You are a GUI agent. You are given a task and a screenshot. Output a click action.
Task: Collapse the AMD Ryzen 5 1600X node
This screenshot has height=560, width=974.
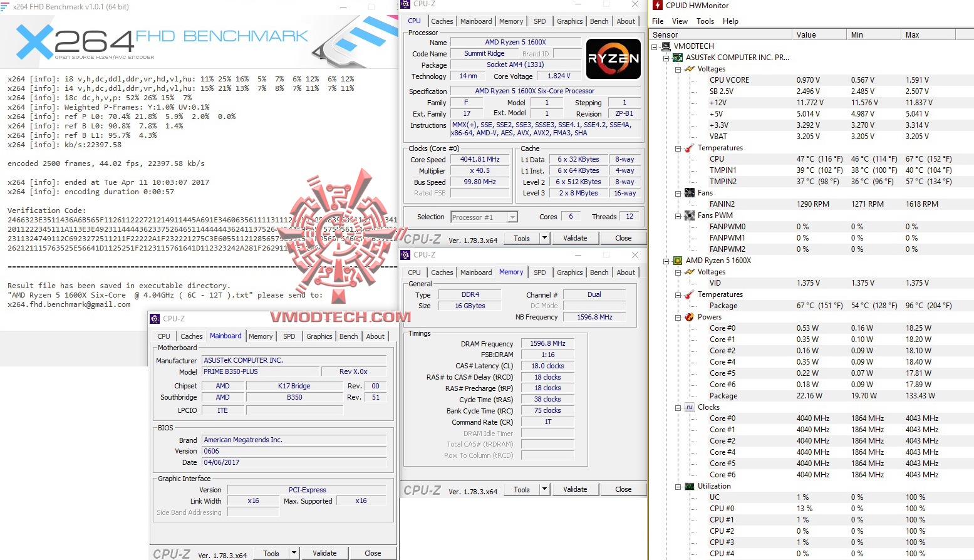click(665, 261)
